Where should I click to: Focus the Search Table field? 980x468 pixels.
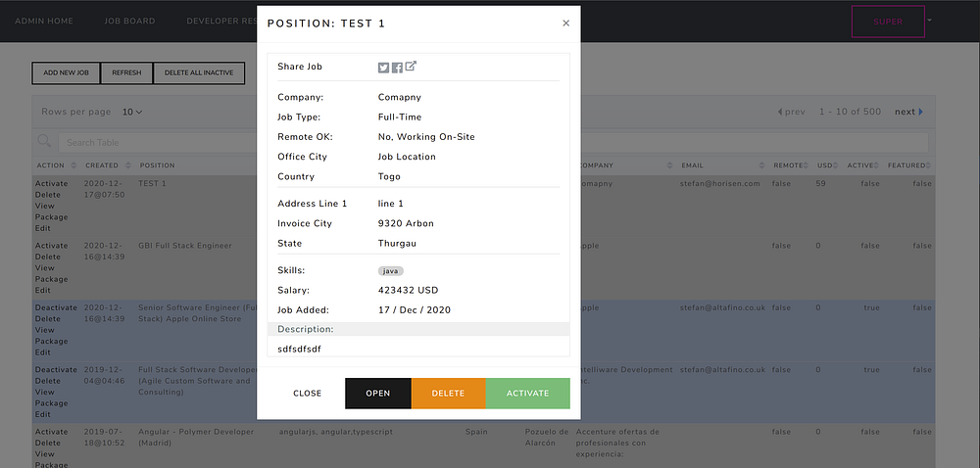pos(157,143)
